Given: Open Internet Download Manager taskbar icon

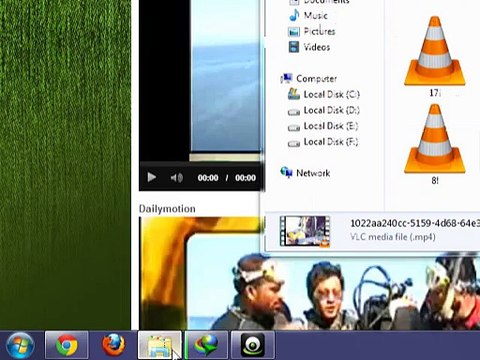Looking at the screenshot, I should pos(206,345).
